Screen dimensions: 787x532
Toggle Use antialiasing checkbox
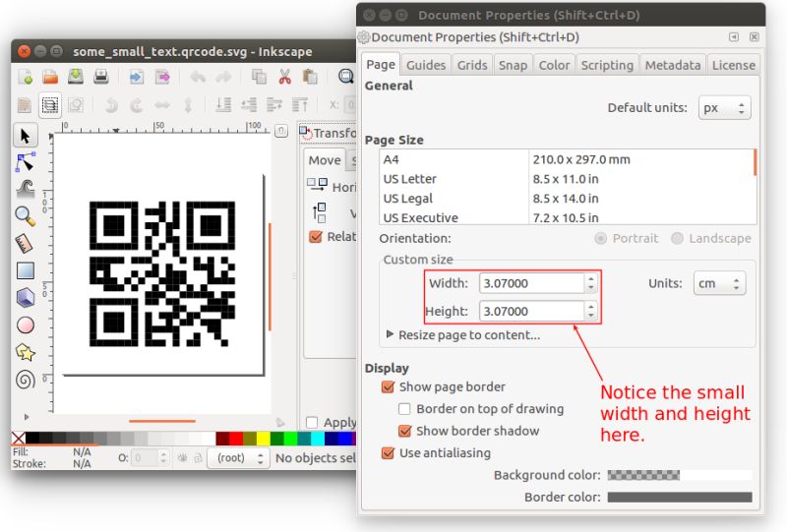click(388, 452)
